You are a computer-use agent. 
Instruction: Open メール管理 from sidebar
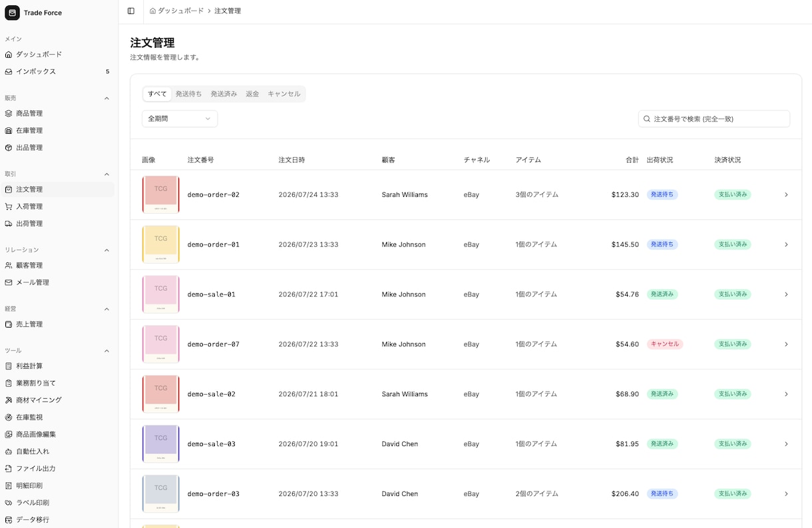(59, 282)
